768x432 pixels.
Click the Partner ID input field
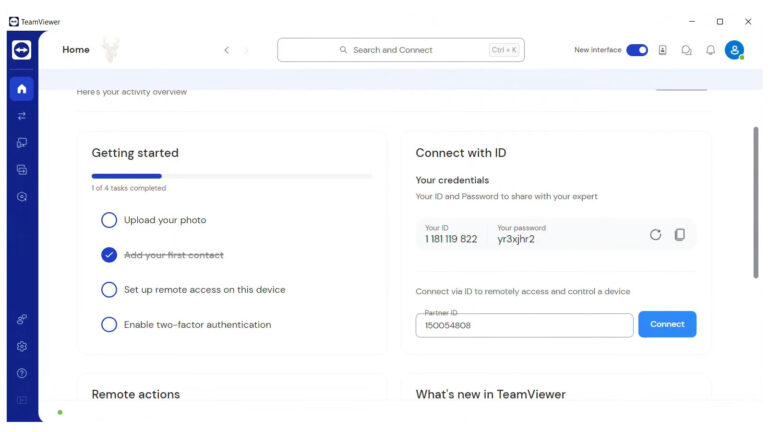[x=524, y=325]
